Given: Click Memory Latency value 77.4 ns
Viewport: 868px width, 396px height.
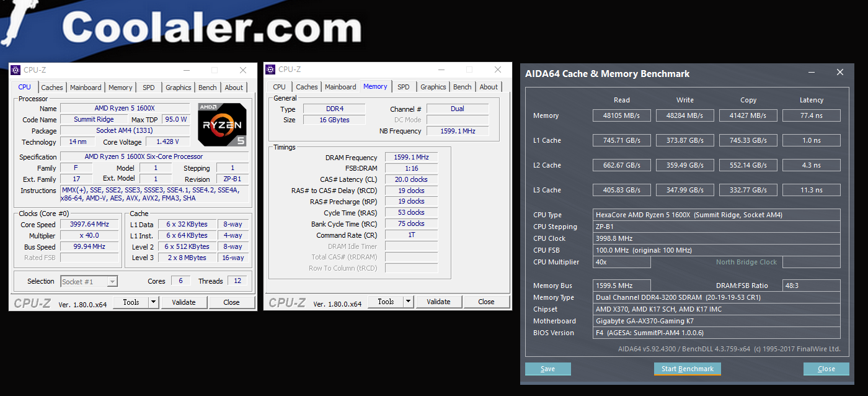Looking at the screenshot, I should point(812,115).
